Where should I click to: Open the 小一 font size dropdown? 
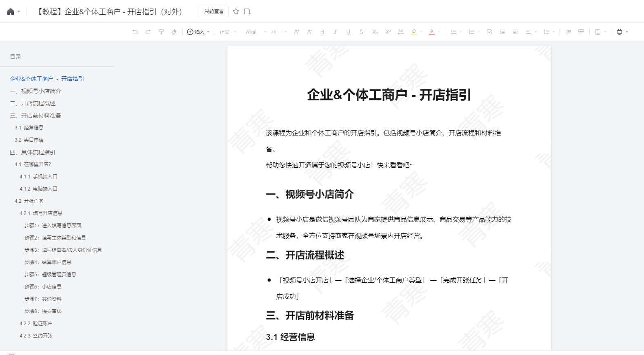click(x=279, y=32)
